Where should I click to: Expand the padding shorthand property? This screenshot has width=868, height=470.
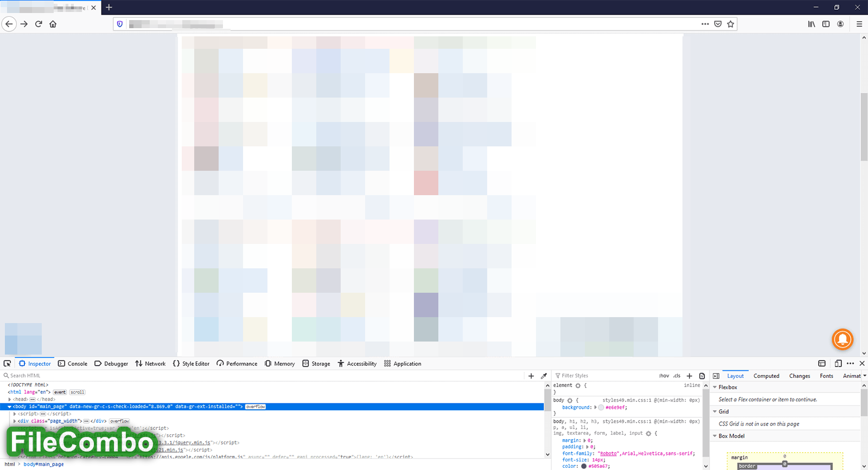(x=588, y=447)
